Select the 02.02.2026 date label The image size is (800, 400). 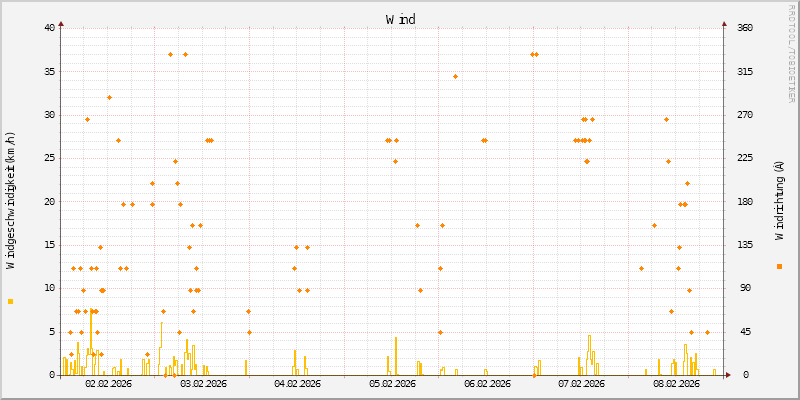(108, 383)
